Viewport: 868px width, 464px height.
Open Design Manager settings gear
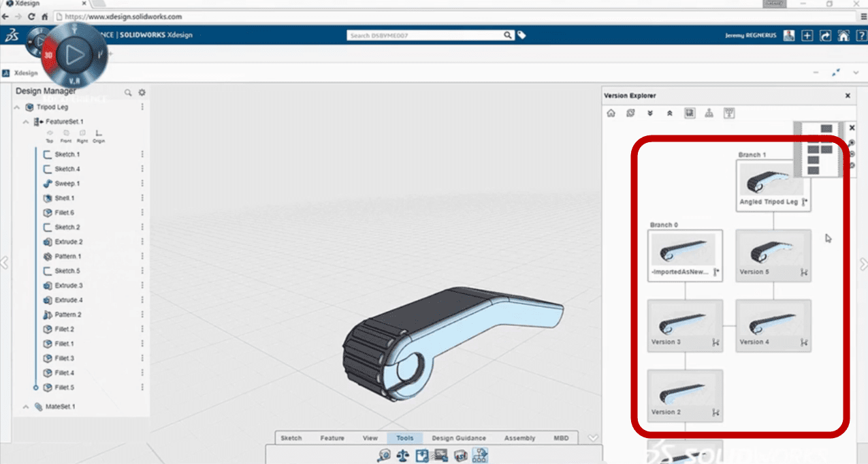pos(142,93)
